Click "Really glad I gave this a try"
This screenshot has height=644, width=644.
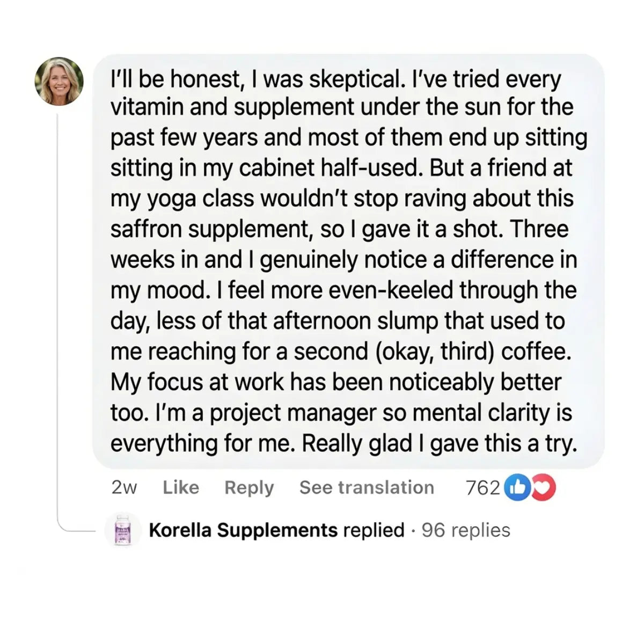(x=439, y=444)
